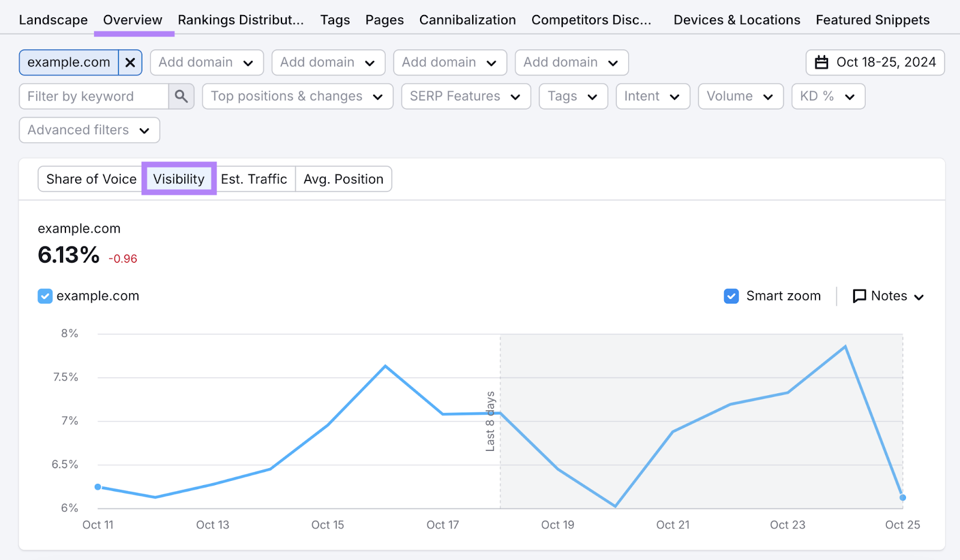Expand the Advanced filters panel

click(89, 130)
